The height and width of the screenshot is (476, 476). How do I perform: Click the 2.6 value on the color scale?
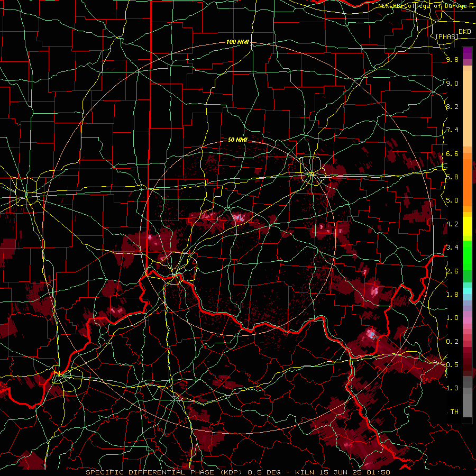452,271
